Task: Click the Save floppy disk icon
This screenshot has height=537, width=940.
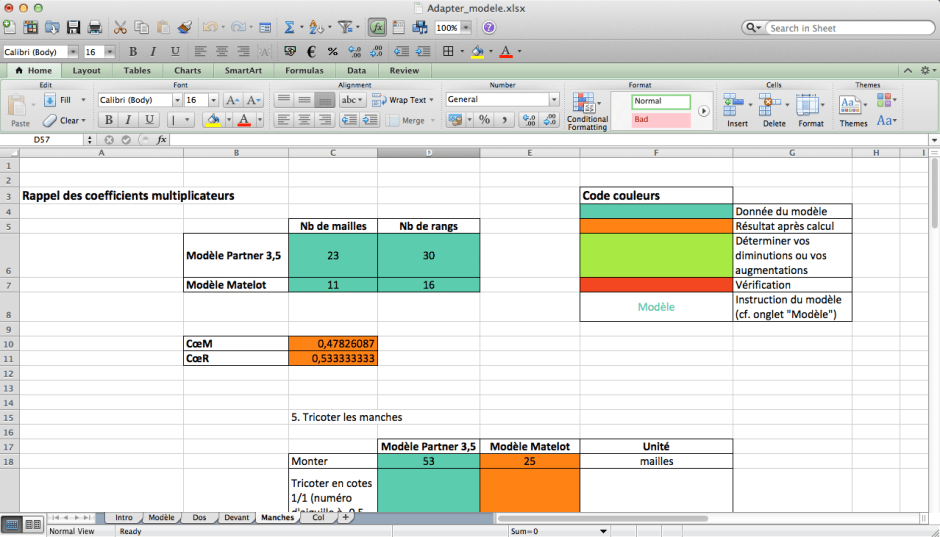Action: [73, 28]
